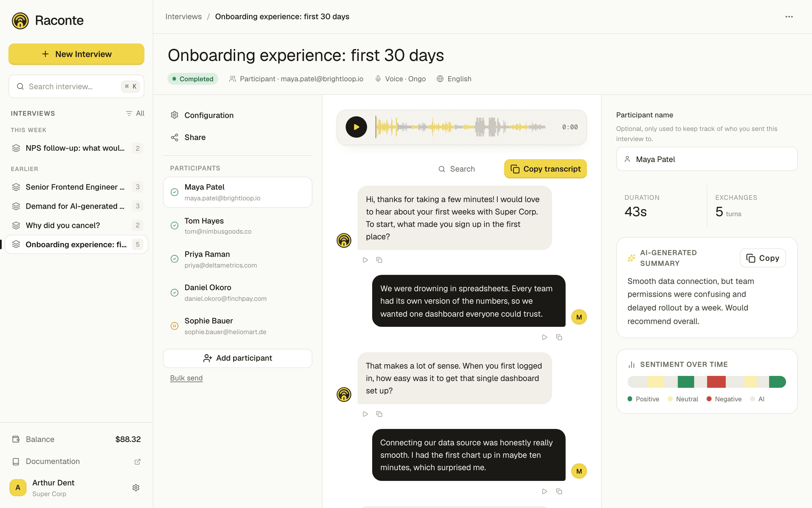Copy the first AI greeting message
Screen dimensions: 812x508
click(x=379, y=260)
